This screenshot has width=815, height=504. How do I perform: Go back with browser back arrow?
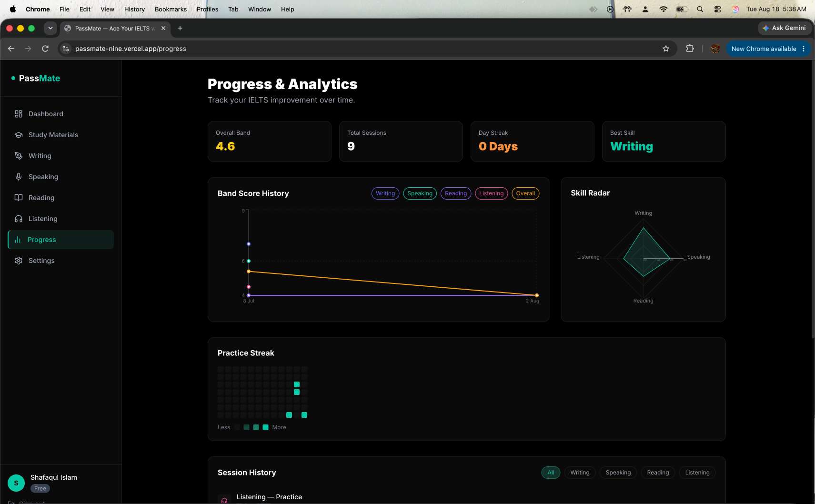(x=11, y=49)
